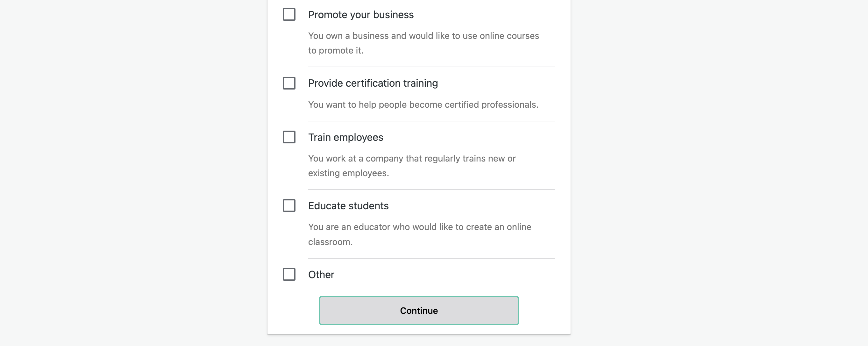Select the Train employees label
Viewport: 868px width, 346px height.
[345, 137]
